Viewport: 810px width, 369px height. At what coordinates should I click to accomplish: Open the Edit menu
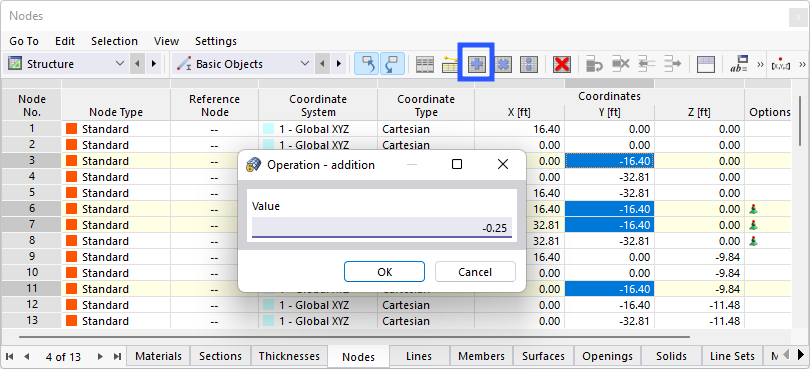click(x=65, y=41)
